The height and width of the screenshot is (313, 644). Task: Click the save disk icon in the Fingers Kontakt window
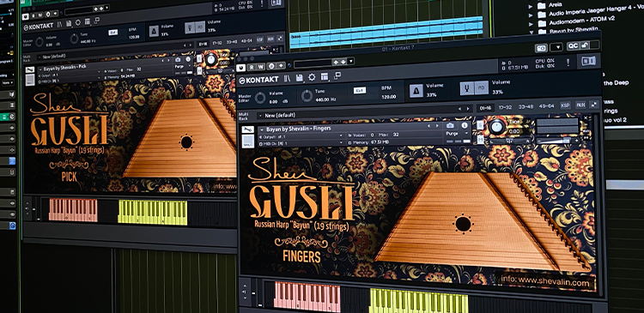pos(300,77)
